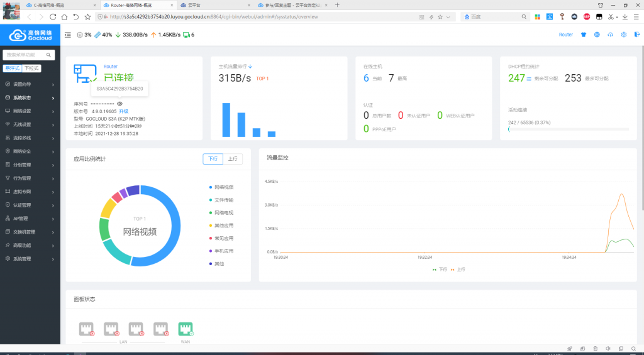Switch to 云平台 browser tab
Image resolution: width=644 pixels, height=355 pixels.
pos(215,5)
